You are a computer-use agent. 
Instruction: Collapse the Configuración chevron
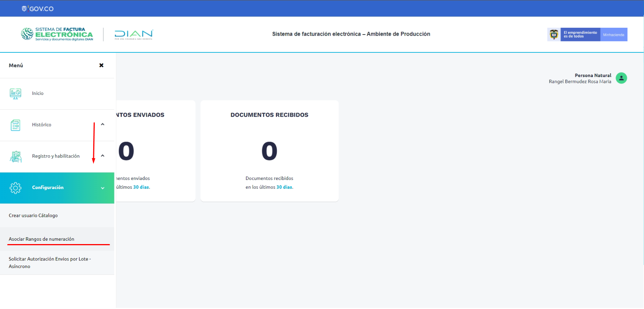click(102, 188)
